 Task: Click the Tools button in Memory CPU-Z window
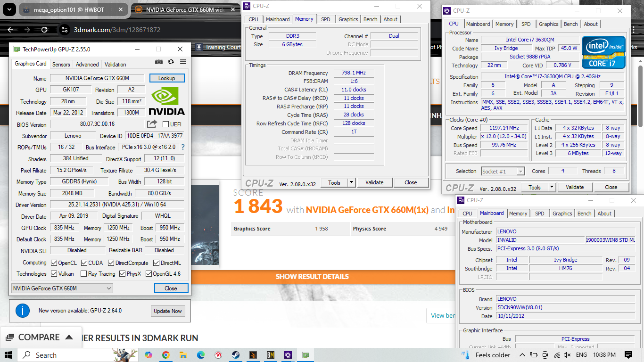tap(334, 182)
